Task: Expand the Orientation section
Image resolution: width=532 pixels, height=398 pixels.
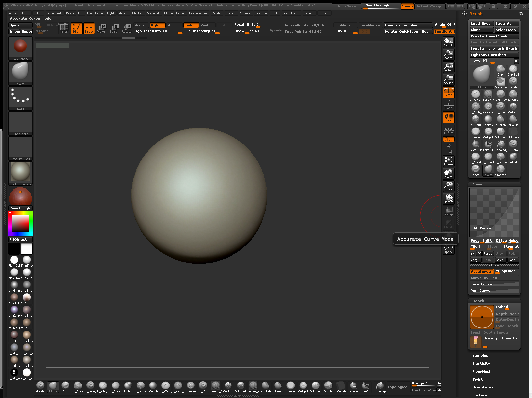Action: pos(484,387)
